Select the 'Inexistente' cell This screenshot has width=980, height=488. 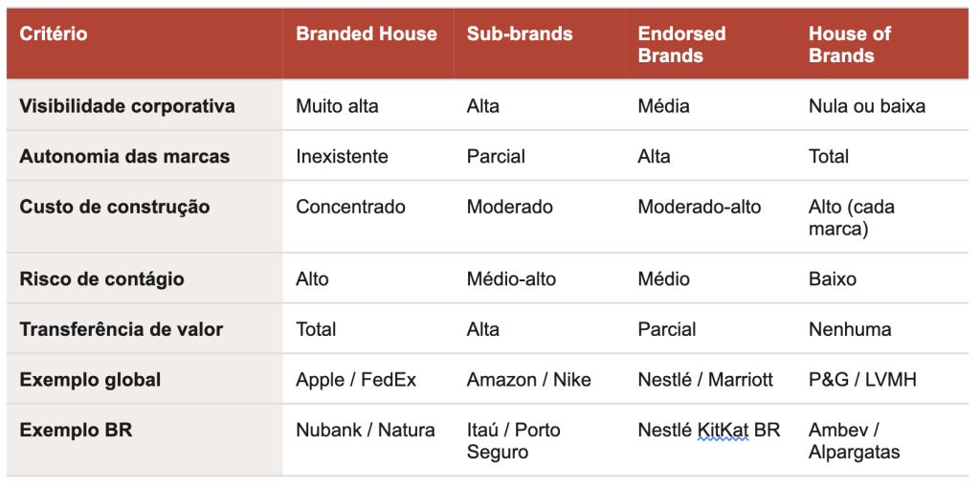tap(342, 156)
